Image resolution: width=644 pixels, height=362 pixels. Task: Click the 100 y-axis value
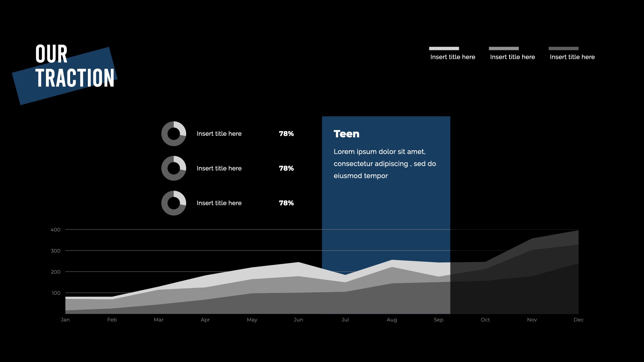56,293
